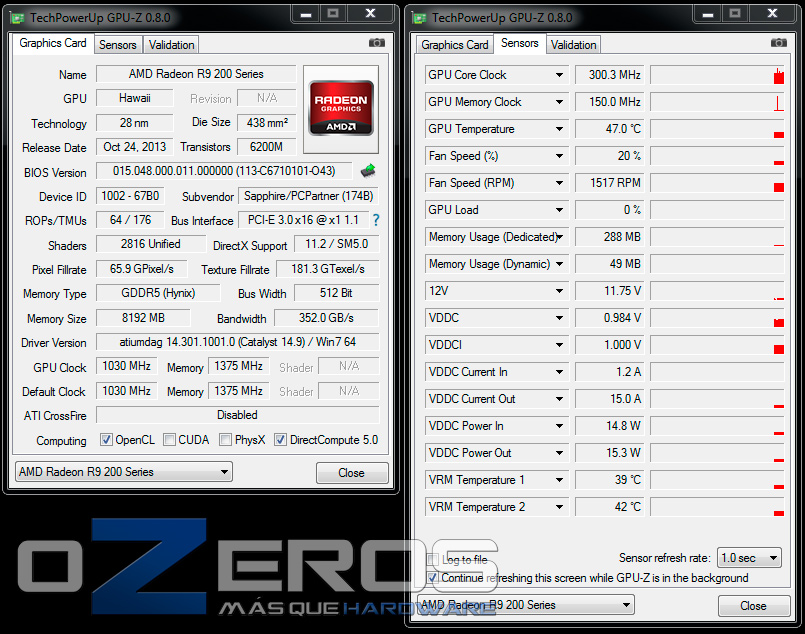The width and height of the screenshot is (805, 634).
Task: Click Close button in Graphics Card window
Action: tap(352, 473)
